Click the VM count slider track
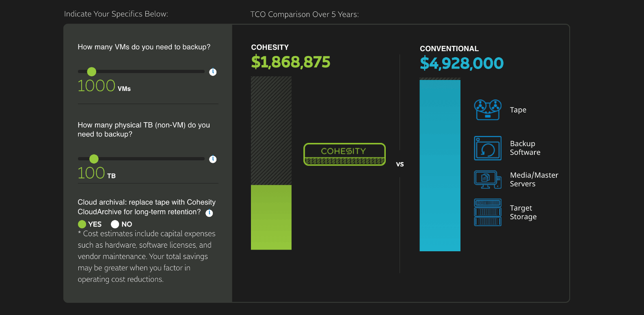Image resolution: width=644 pixels, height=315 pixels. click(154, 71)
